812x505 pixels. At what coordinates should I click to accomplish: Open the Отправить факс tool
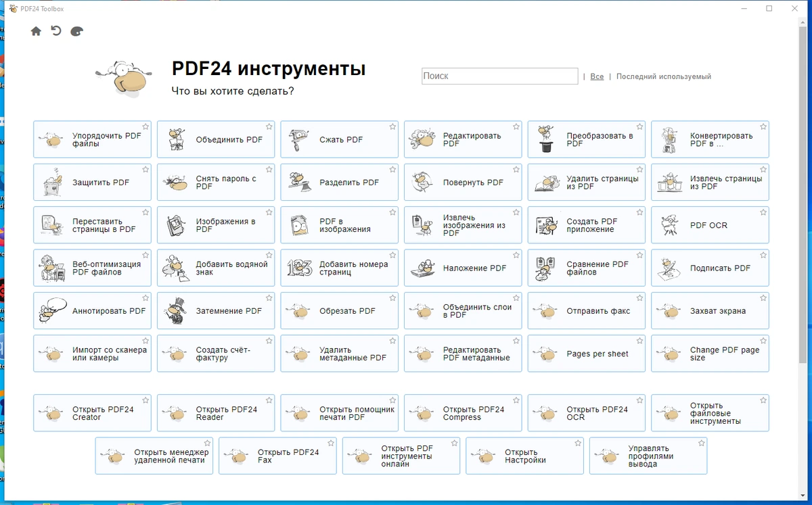(587, 311)
